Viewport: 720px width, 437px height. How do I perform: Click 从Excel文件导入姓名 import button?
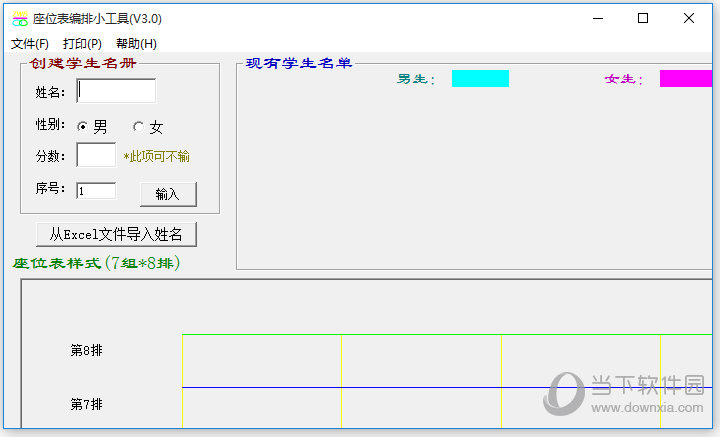coord(116,235)
